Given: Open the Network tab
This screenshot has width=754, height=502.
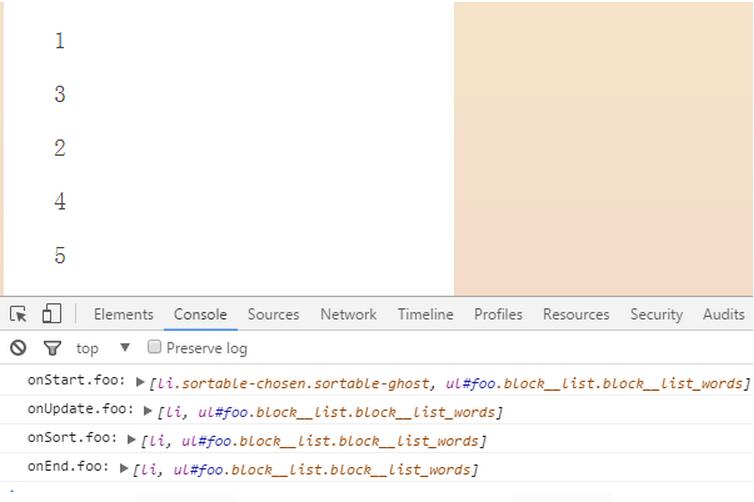Looking at the screenshot, I should pyautogui.click(x=348, y=314).
